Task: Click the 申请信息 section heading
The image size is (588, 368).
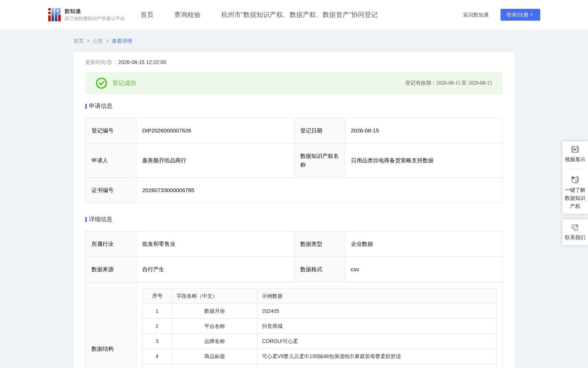Action: pos(101,106)
